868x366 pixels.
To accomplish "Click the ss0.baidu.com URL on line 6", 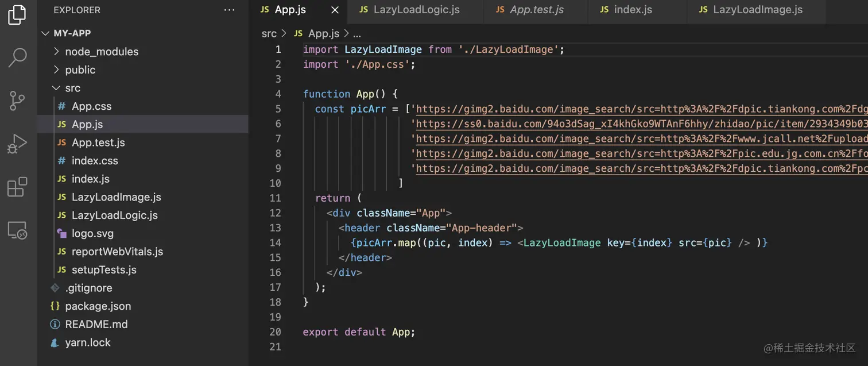I will [642, 124].
